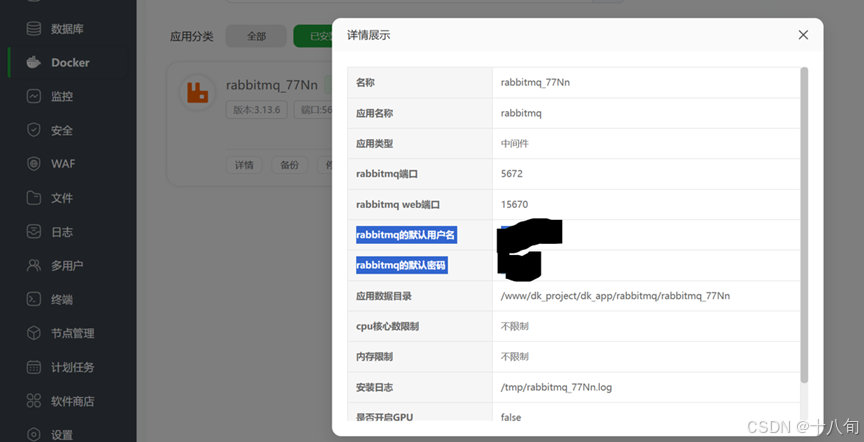This screenshot has width=864, height=442.
Task: Close the 详情展示 dialog
Action: coord(803,35)
